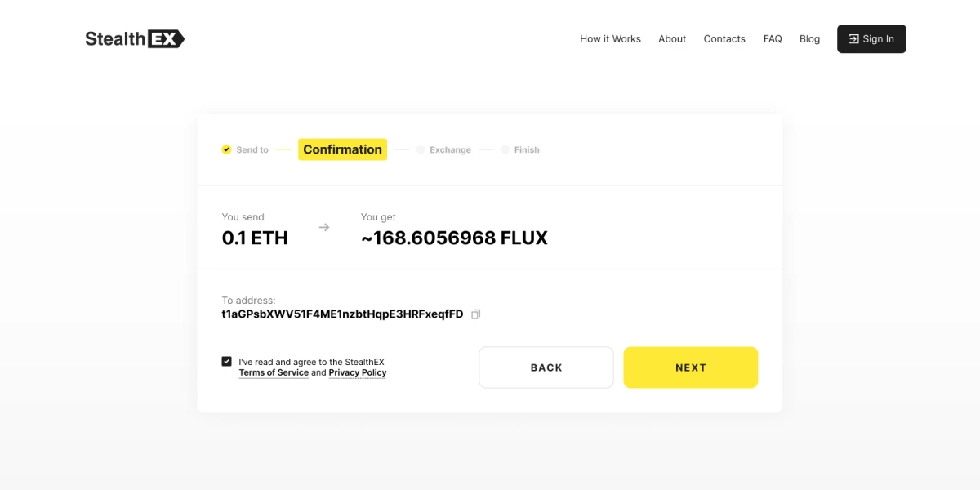Image resolution: width=980 pixels, height=490 pixels.
Task: Open the How it Works page
Action: 610,38
